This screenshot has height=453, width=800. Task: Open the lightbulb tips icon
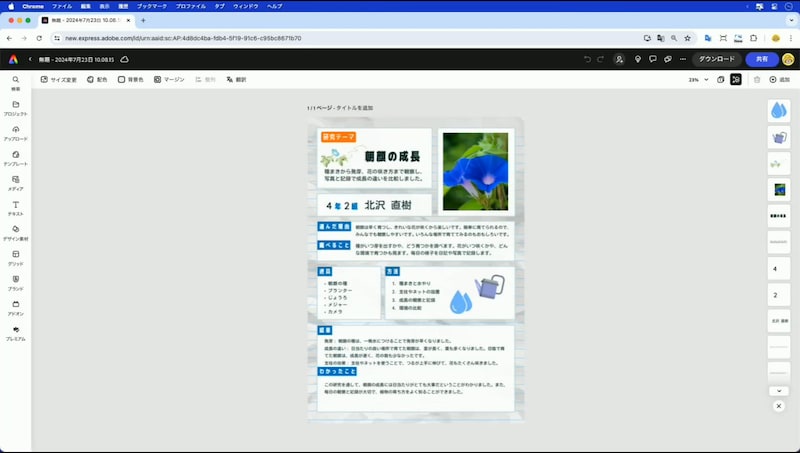coord(638,59)
